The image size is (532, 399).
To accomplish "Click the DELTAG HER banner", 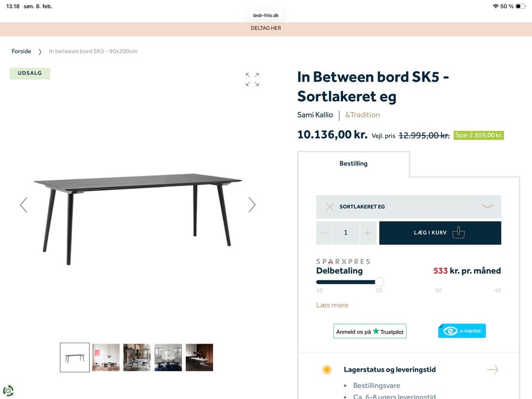I will [x=266, y=28].
